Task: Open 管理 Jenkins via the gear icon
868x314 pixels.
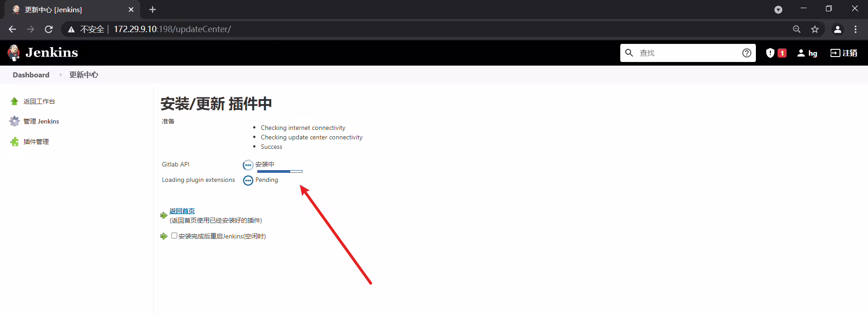Action: click(x=14, y=121)
